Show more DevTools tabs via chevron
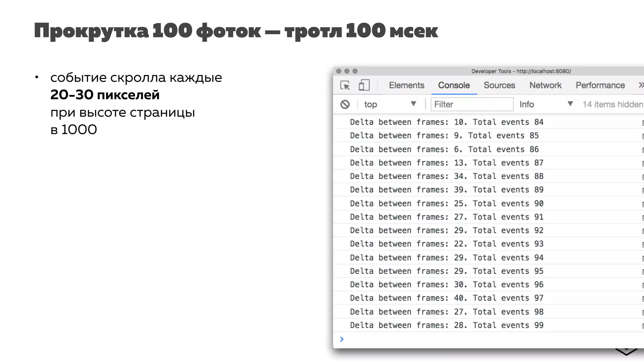Screen dimensions: 644x362 point(641,85)
